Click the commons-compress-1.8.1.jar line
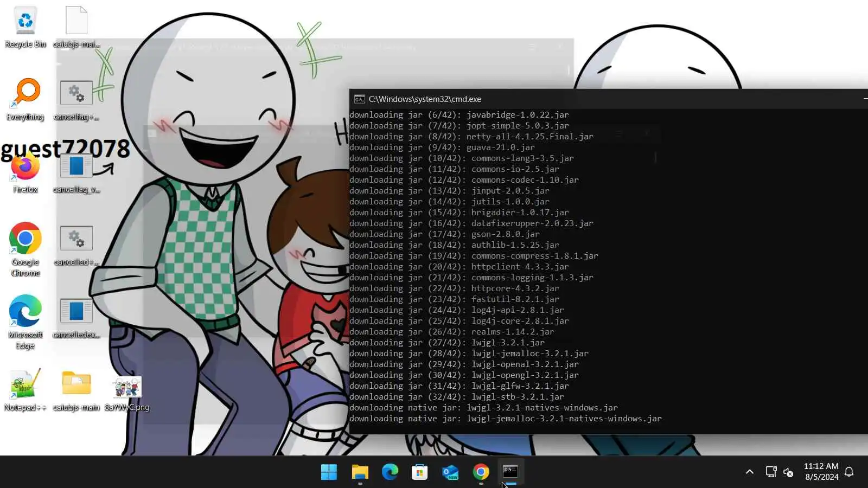 tap(474, 256)
